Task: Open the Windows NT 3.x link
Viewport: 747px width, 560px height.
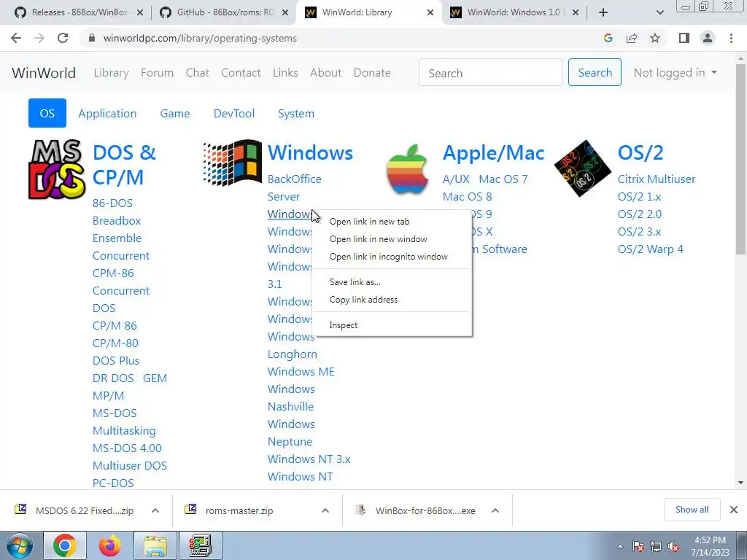Action: pos(309,459)
